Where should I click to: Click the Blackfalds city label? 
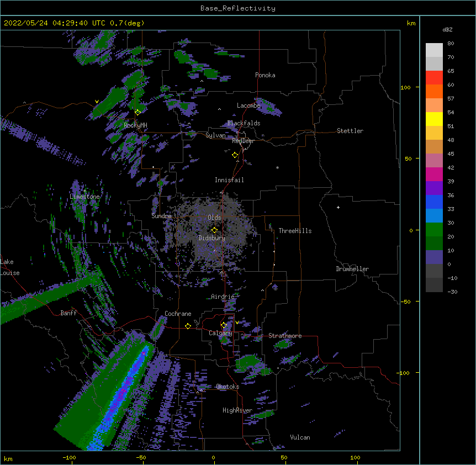[244, 123]
